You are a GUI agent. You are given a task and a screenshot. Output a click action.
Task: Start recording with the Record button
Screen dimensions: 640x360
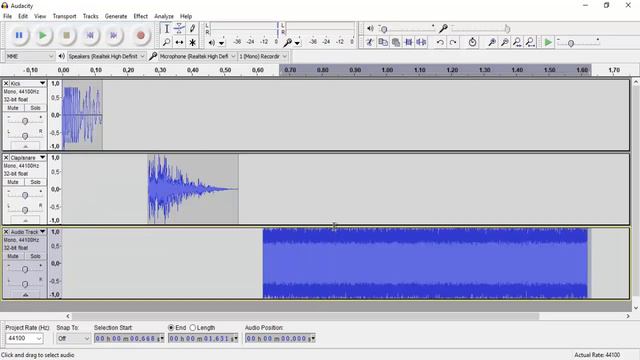pos(140,36)
